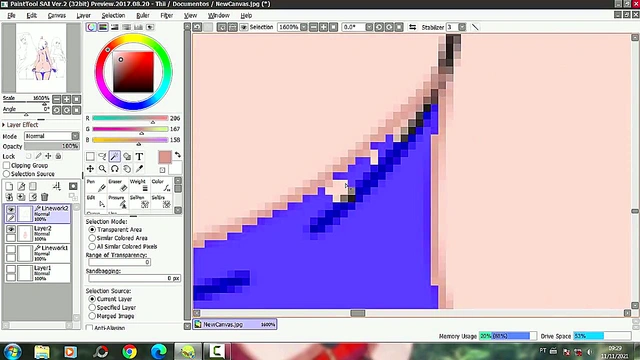This screenshot has width=640, height=360.
Task: Choose Similar Colored Area mode
Action: 92,238
